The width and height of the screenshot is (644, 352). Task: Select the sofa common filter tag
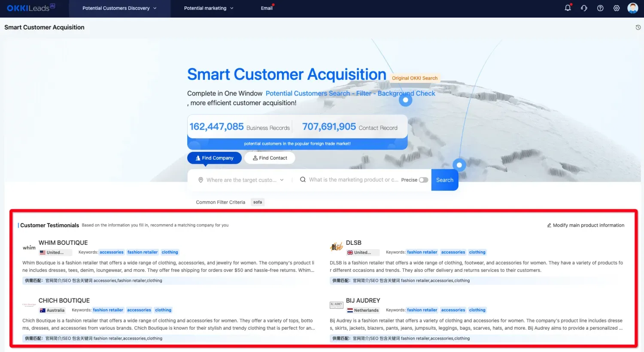pyautogui.click(x=258, y=202)
